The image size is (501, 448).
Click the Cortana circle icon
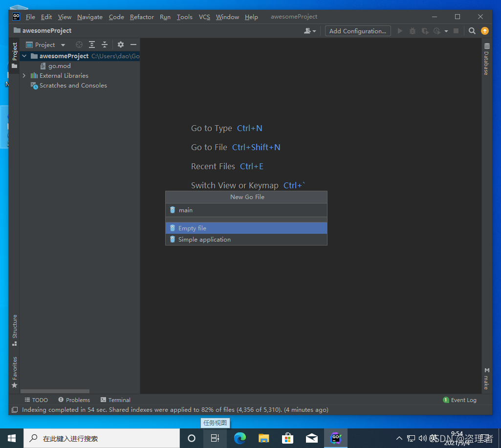(x=192, y=438)
